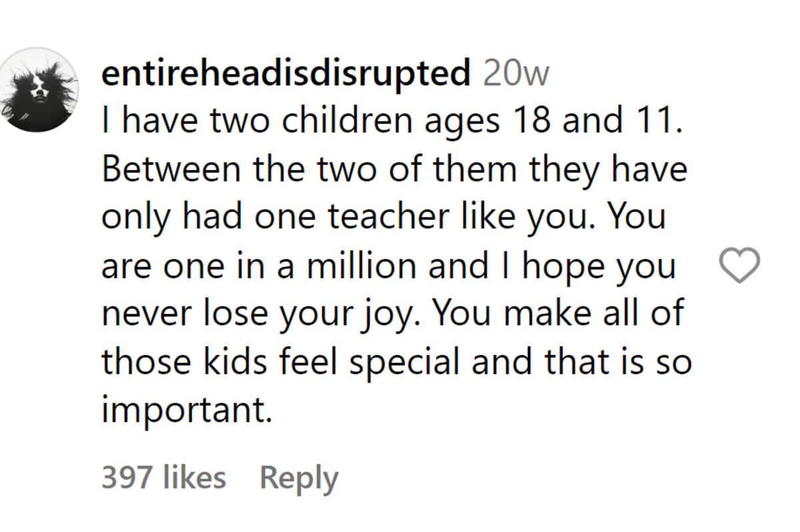Click the number "11." in the comment
800x532 pixels.
click(x=658, y=122)
